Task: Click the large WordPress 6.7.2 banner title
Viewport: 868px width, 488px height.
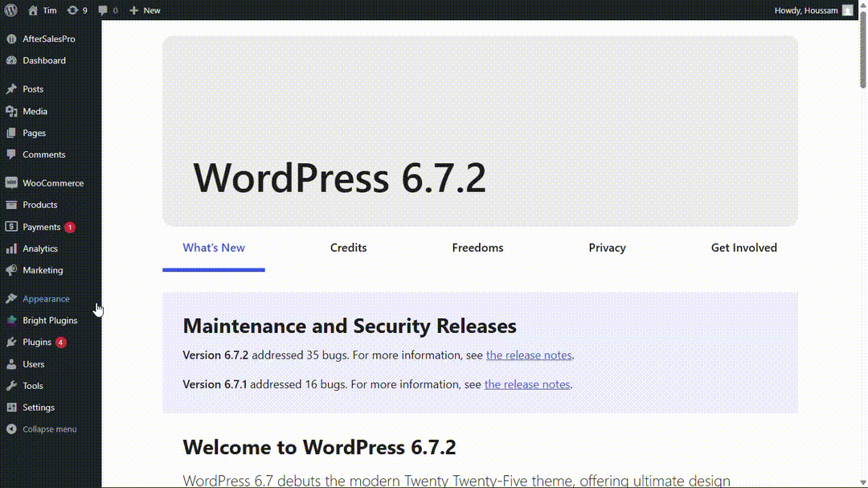Action: (339, 178)
